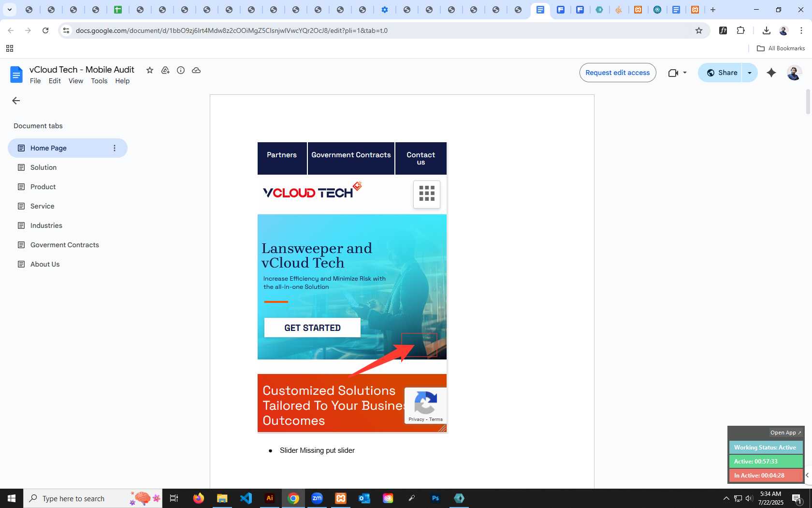This screenshot has height=508, width=812.
Task: Open File Explorer from taskbar
Action: (222, 498)
